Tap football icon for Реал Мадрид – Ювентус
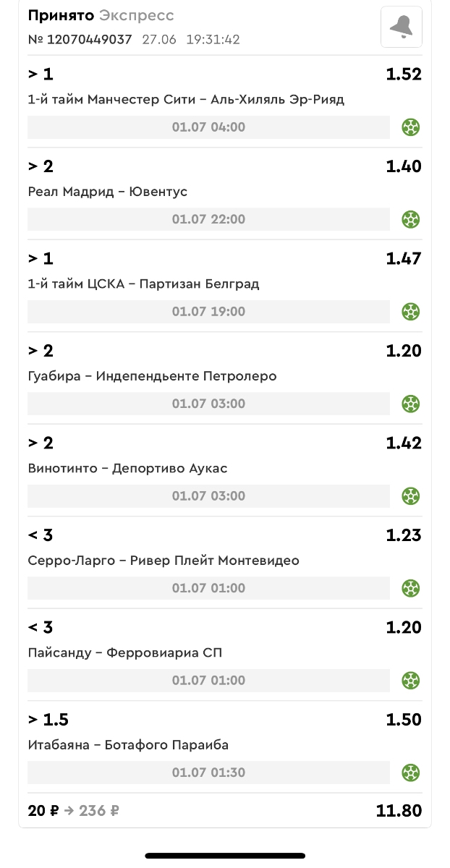This screenshot has width=450, height=868. [x=411, y=219]
